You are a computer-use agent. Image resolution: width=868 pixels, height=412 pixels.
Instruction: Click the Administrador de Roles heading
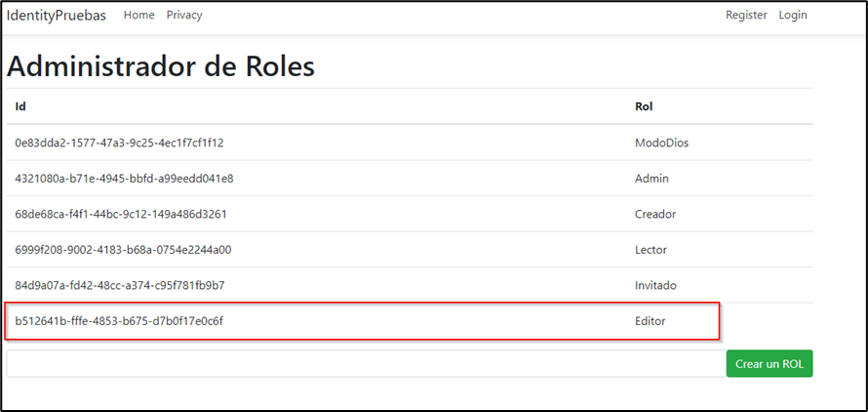(x=161, y=66)
